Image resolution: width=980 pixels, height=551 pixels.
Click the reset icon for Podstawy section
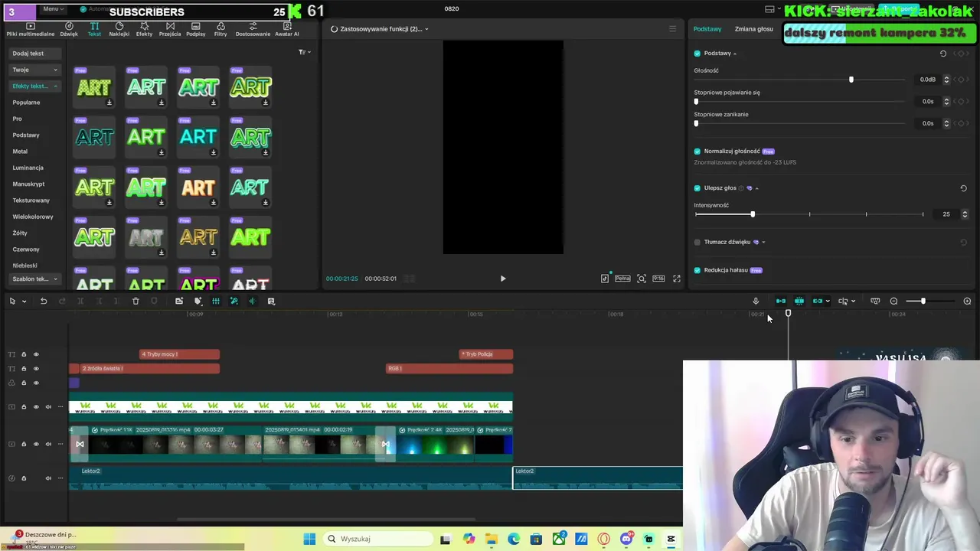coord(943,54)
